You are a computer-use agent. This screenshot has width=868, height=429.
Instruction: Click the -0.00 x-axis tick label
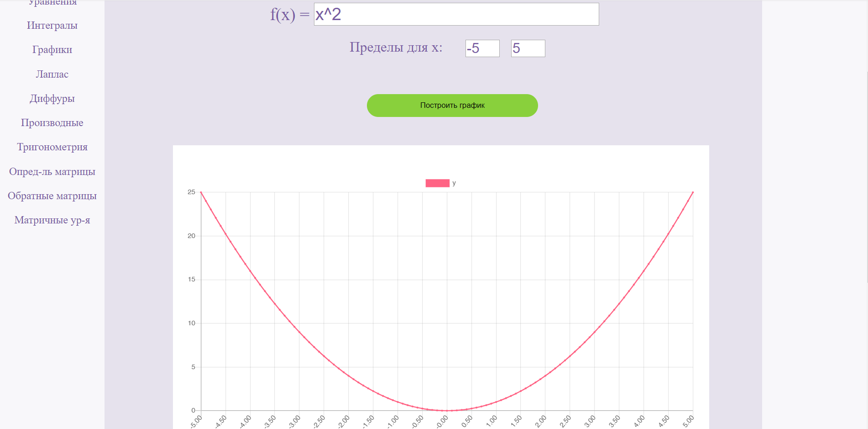point(442,421)
